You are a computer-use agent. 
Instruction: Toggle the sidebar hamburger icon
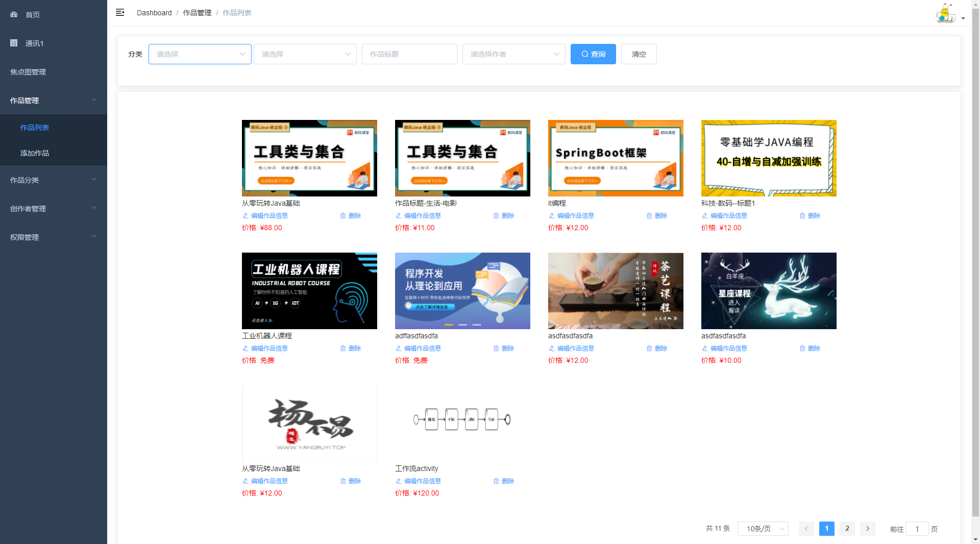coord(120,12)
